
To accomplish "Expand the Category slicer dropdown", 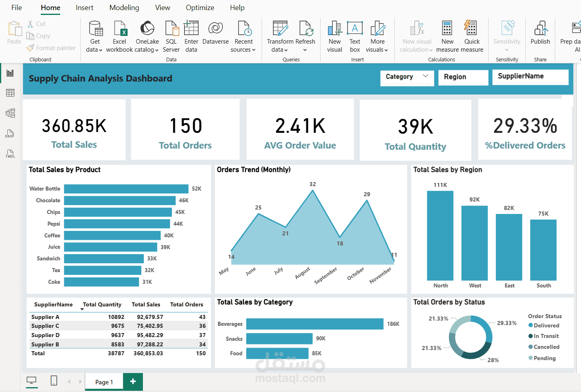I will click(425, 76).
